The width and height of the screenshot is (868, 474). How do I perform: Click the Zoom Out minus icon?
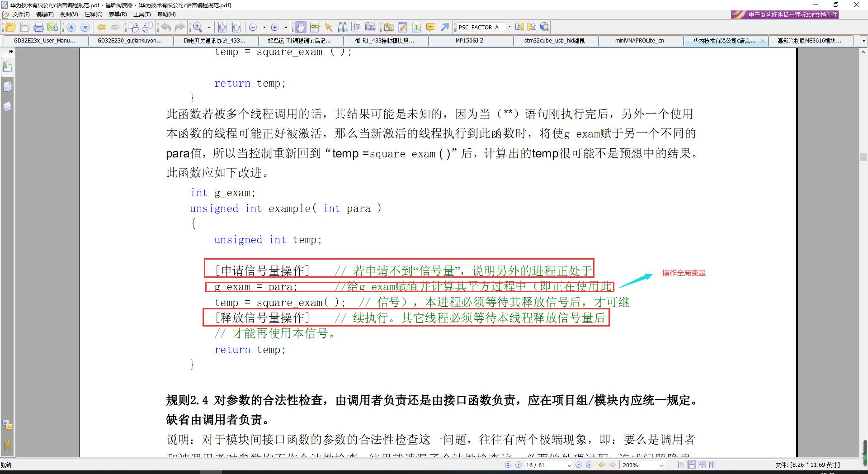(x=253, y=27)
